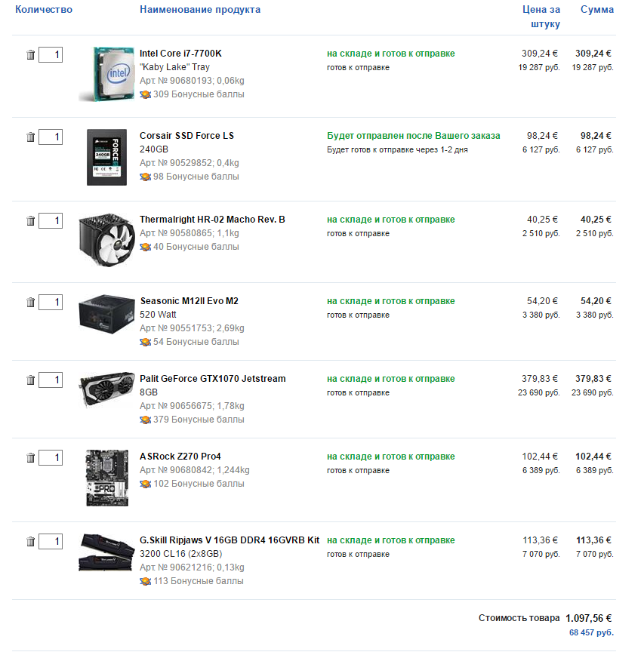Open Thermalright HR-02 Macho Rev. B link

(x=212, y=219)
